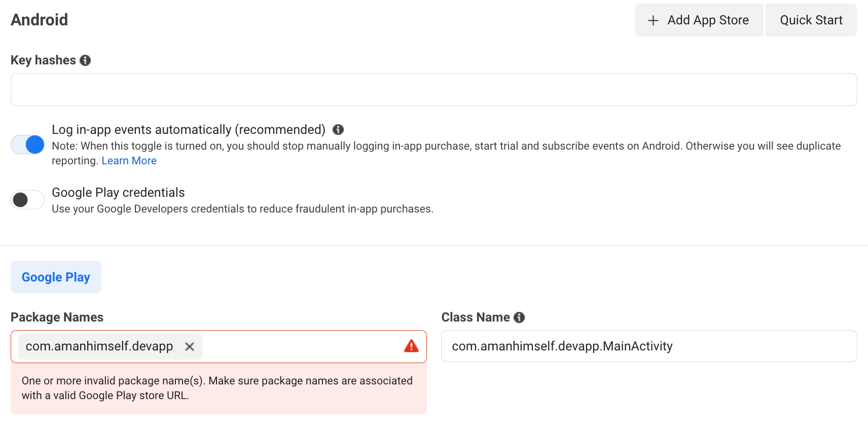Click inside the Class Name text field
Viewport: 868px width, 427px height.
tap(649, 346)
